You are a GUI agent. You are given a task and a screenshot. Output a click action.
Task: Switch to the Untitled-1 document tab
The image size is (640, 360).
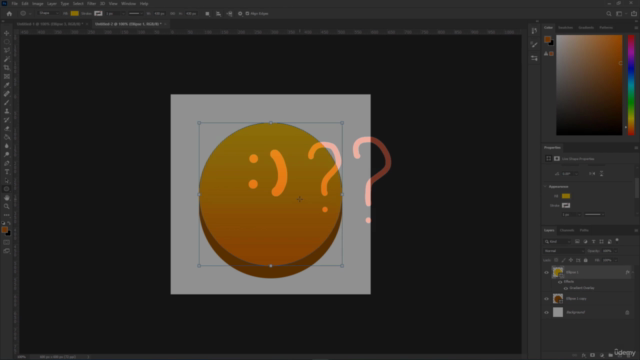pyautogui.click(x=50, y=24)
